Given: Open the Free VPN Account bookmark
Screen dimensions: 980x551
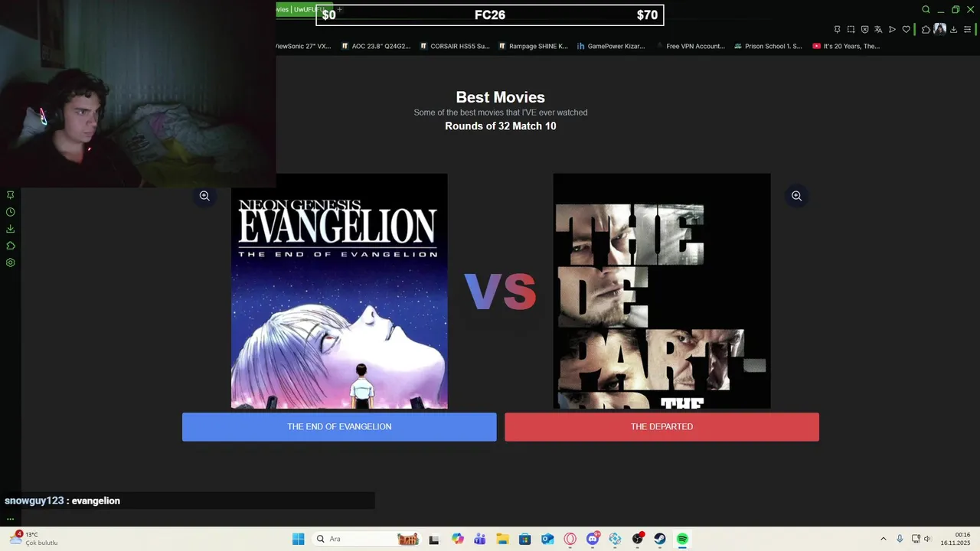Looking at the screenshot, I should coord(689,46).
